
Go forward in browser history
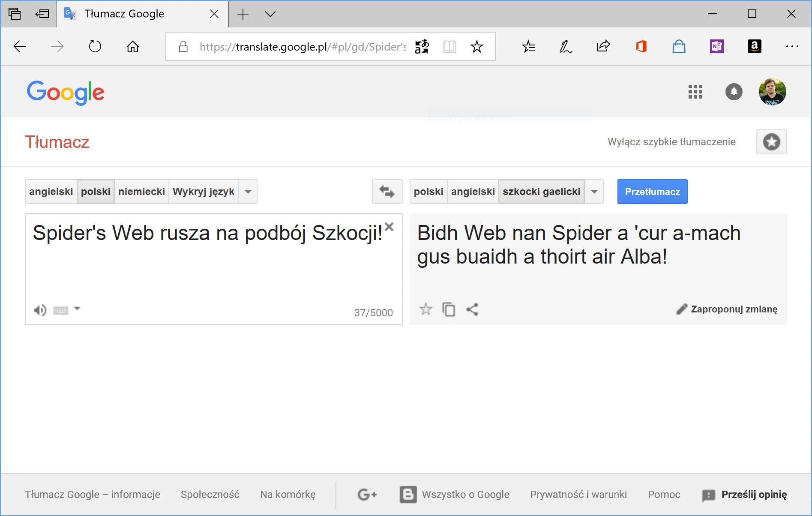pos(57,46)
